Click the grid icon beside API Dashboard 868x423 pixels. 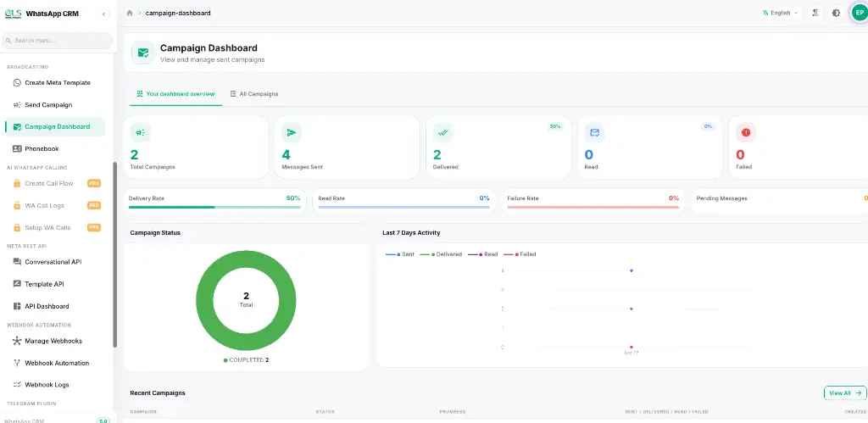pos(17,306)
